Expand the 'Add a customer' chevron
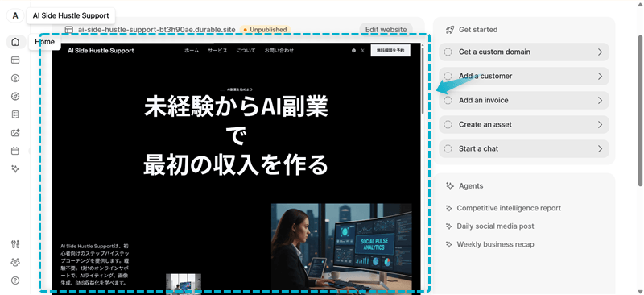644x295 pixels. click(x=600, y=76)
